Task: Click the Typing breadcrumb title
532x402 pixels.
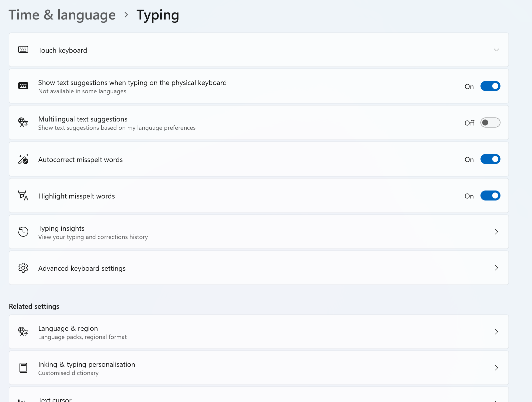Action: (158, 15)
